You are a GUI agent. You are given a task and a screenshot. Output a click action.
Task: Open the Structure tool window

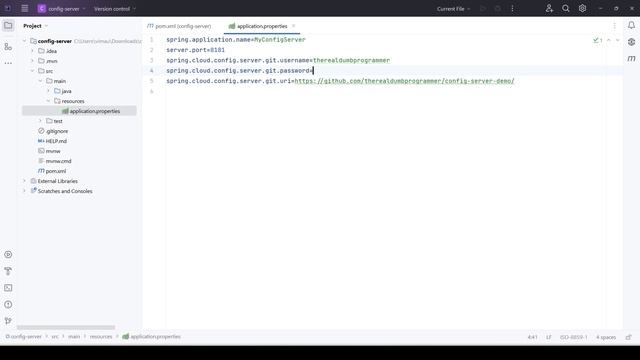[8, 47]
